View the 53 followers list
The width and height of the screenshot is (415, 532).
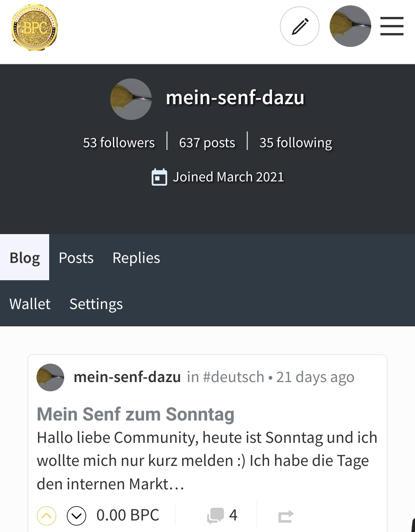click(x=119, y=143)
